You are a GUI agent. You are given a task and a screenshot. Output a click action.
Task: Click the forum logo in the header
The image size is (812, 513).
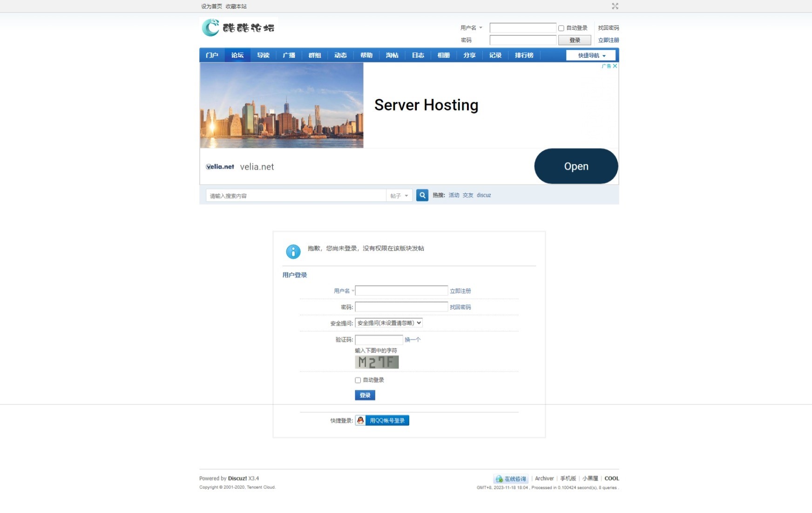[238, 27]
